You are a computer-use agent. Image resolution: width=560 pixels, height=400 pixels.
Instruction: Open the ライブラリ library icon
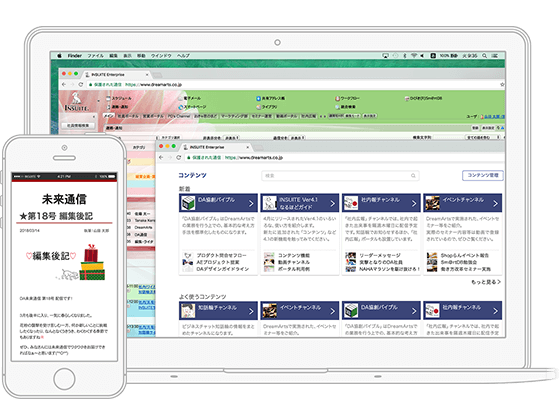click(259, 107)
